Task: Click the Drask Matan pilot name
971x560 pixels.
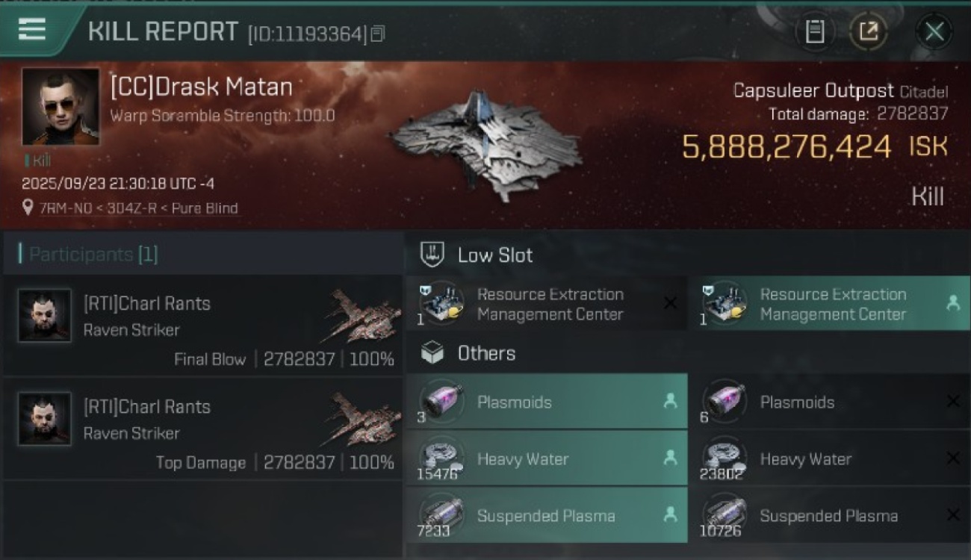Action: 202,87
